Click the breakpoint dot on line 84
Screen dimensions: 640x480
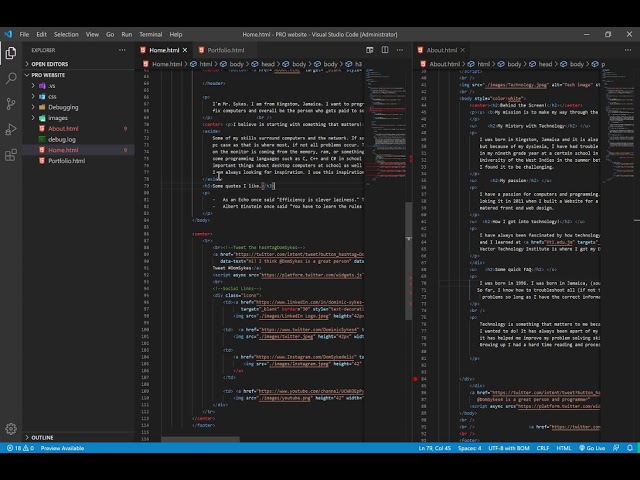416,379
